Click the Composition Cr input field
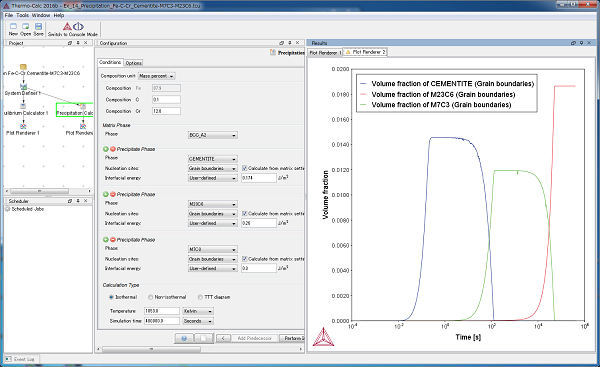This screenshot has height=367, width=600. tap(166, 111)
